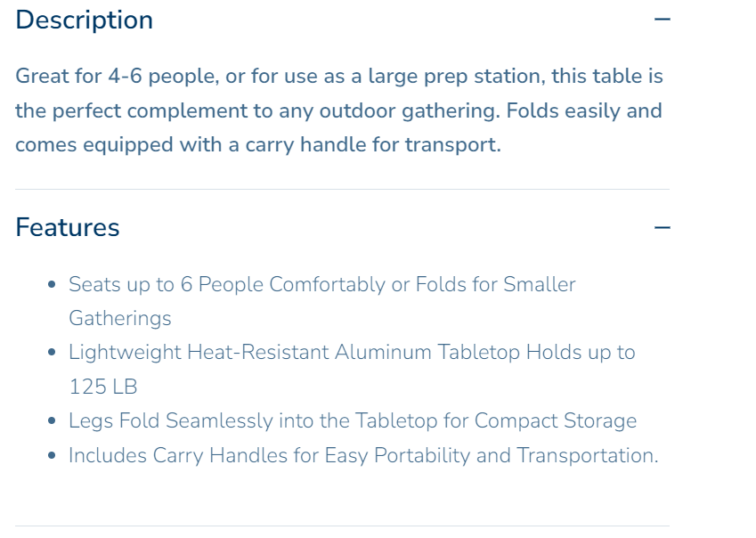The height and width of the screenshot is (538, 756).
Task: Select the "Seats up to 6 People" feature
Action: pos(321,285)
